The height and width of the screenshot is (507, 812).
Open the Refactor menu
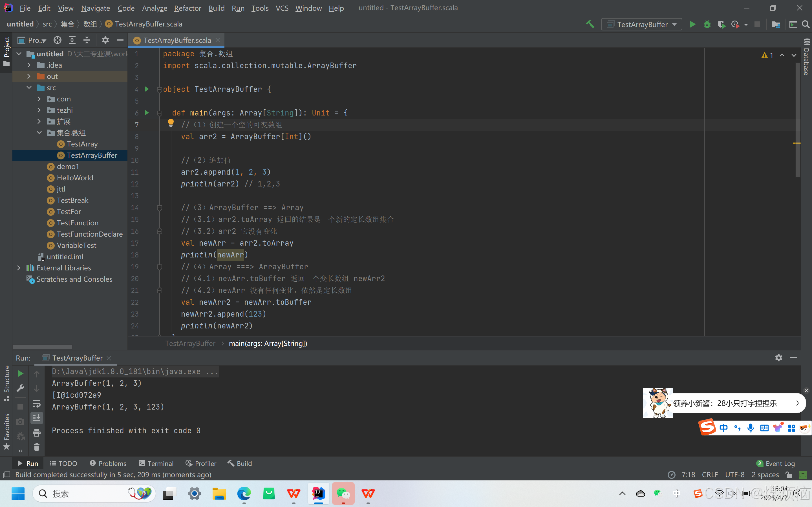(187, 8)
